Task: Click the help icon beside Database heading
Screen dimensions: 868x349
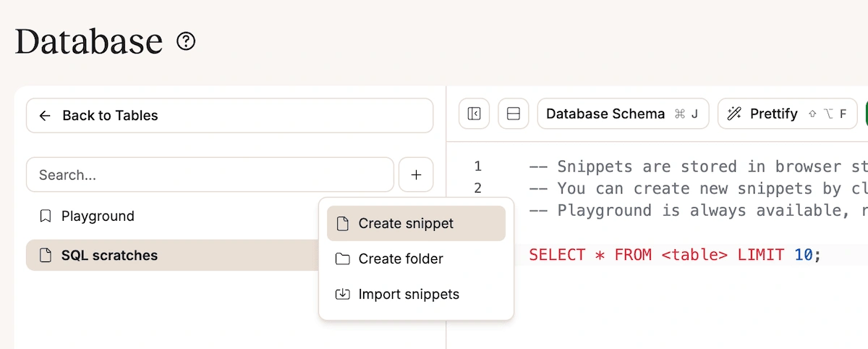Action: coord(186,41)
